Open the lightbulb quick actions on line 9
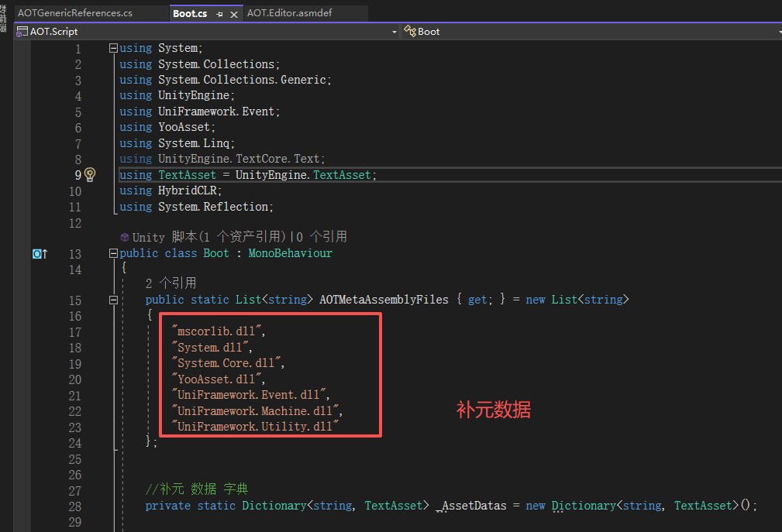This screenshot has height=532, width=782. coord(90,174)
